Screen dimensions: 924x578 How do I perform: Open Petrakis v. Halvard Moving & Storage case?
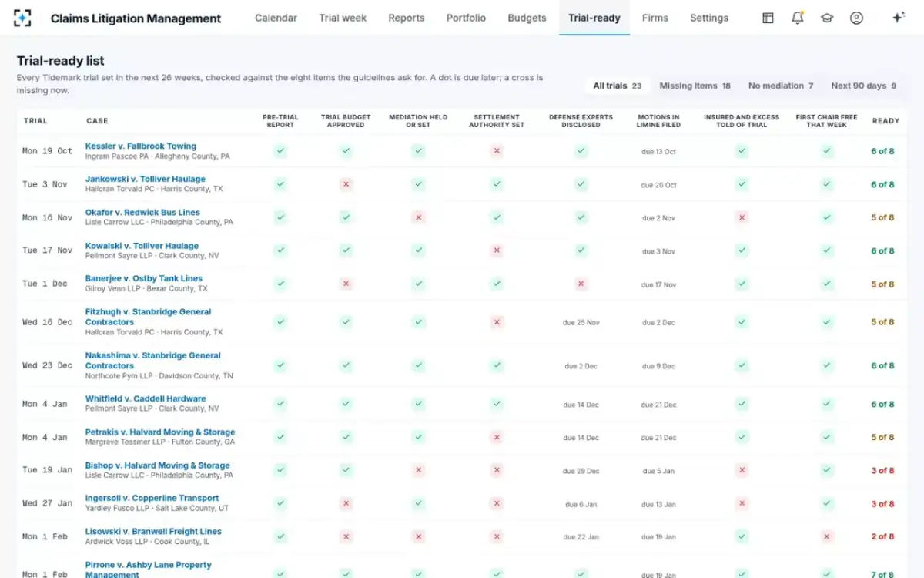click(160, 432)
